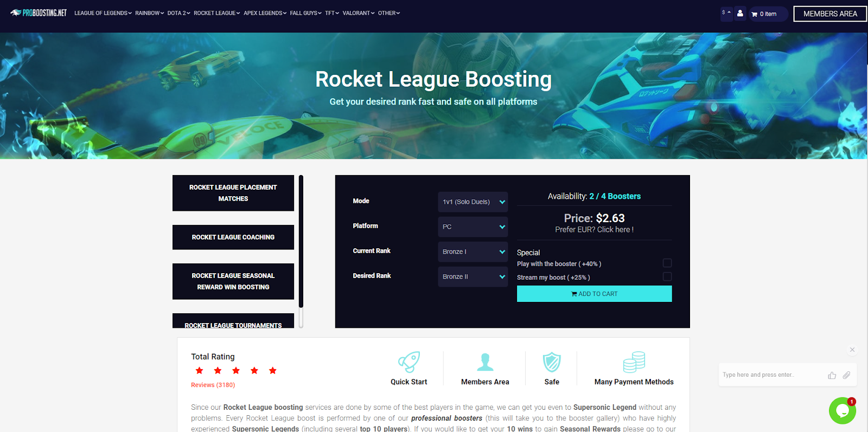868x432 pixels.
Task: Open the Mode dropdown showing 1v1 Solo Duels
Action: coord(473,202)
